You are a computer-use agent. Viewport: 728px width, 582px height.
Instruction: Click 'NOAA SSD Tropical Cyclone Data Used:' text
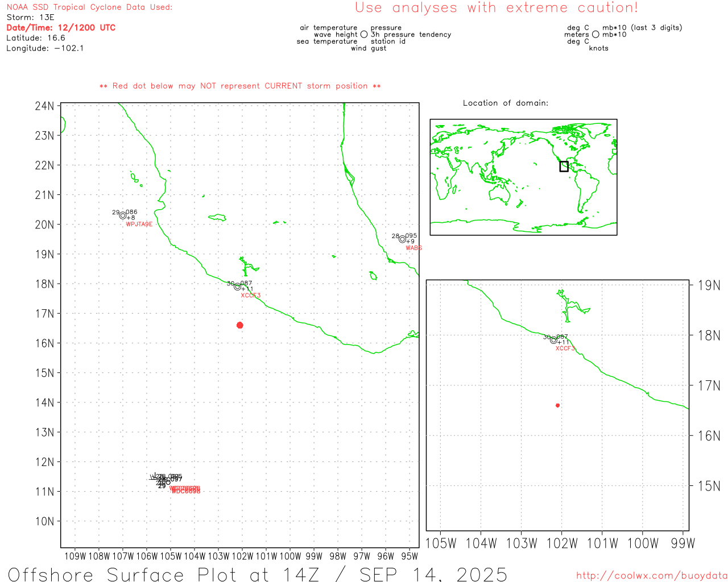click(89, 7)
